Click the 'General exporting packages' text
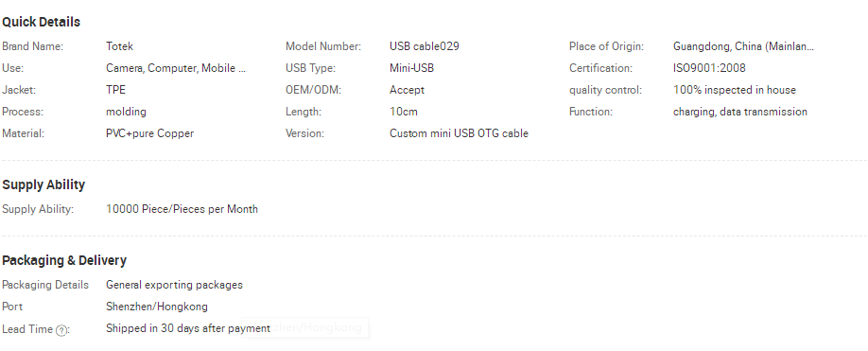 [174, 285]
